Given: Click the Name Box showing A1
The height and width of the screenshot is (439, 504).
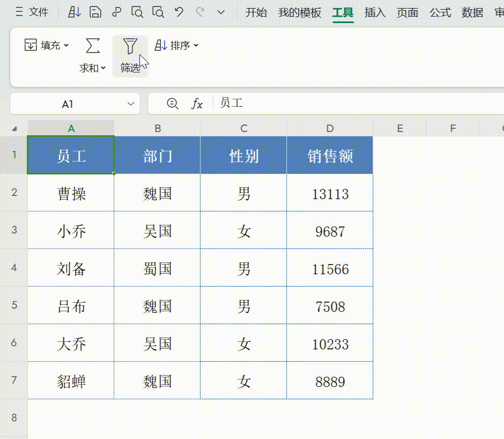Looking at the screenshot, I should [68, 104].
